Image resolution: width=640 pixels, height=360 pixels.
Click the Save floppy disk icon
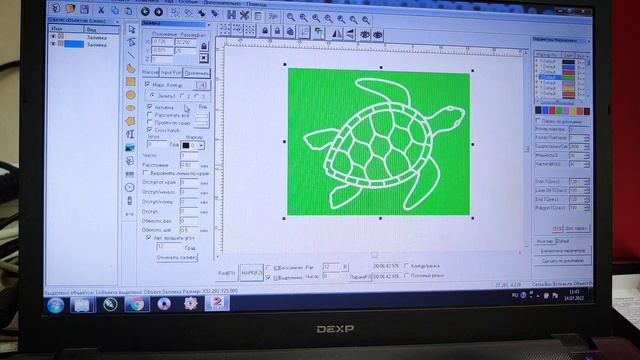click(x=84, y=9)
